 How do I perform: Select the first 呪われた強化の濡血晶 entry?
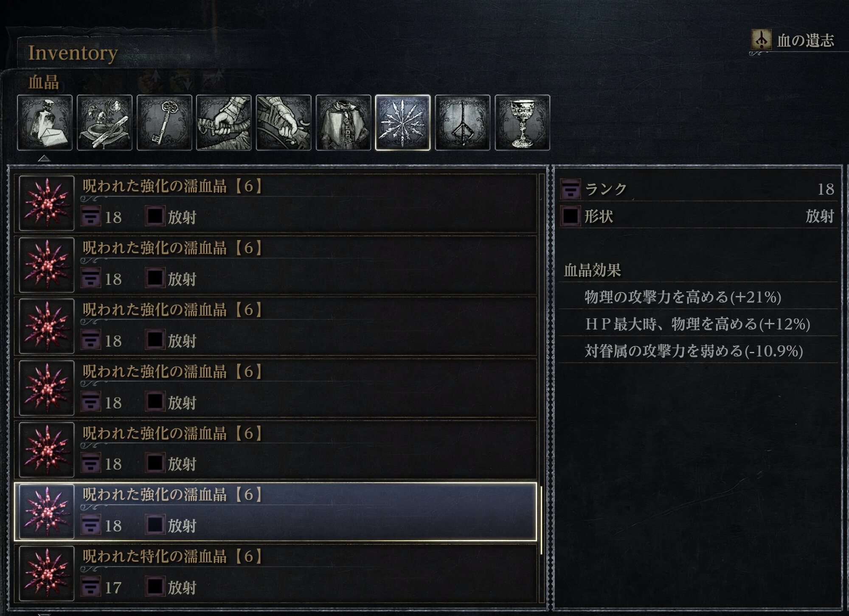(276, 203)
